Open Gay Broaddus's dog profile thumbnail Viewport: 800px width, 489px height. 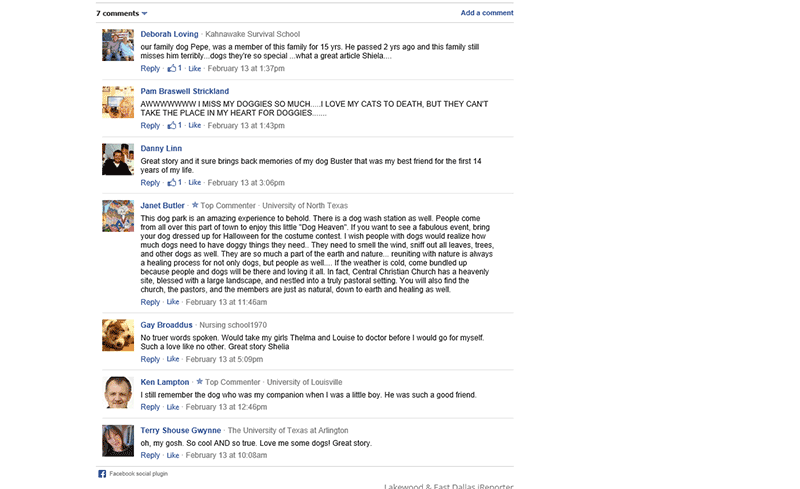point(118,335)
